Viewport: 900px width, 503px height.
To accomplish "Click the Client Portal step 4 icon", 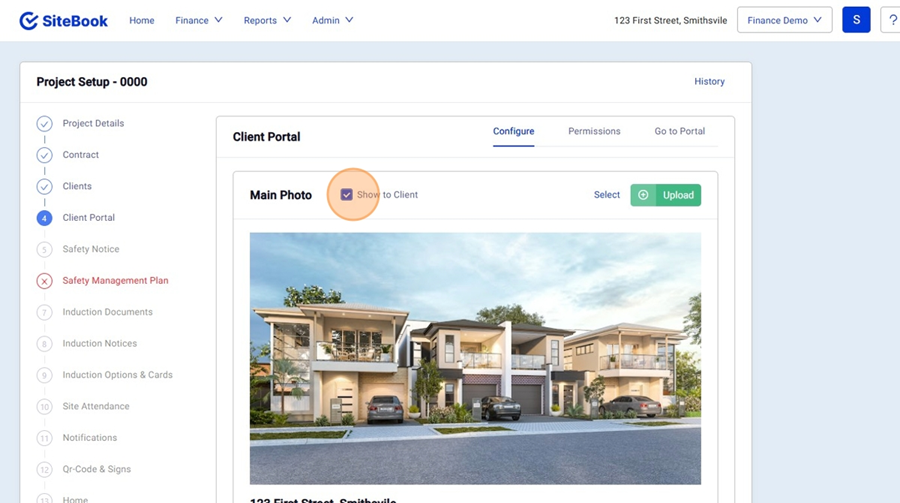I will (45, 218).
